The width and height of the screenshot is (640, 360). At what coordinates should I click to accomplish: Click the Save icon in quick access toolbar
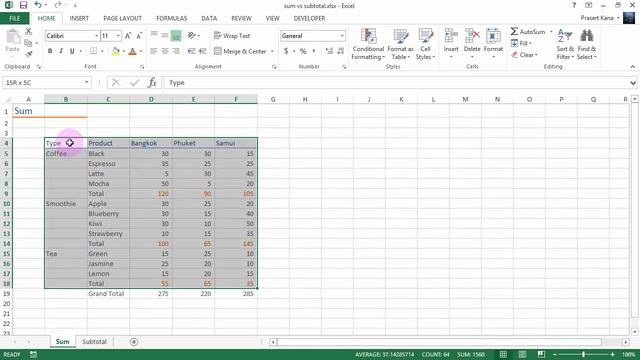pyautogui.click(x=23, y=5)
